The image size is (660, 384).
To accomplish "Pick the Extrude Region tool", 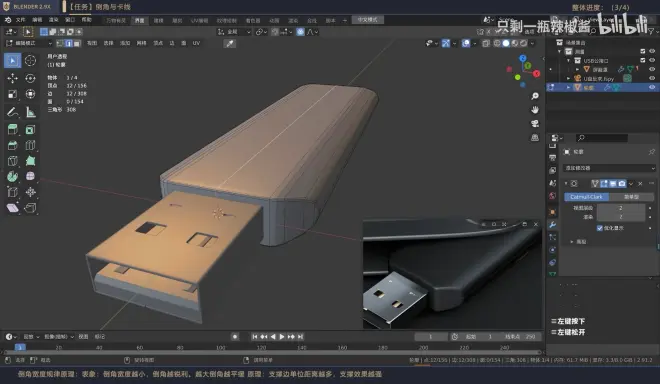I will pos(12,130).
